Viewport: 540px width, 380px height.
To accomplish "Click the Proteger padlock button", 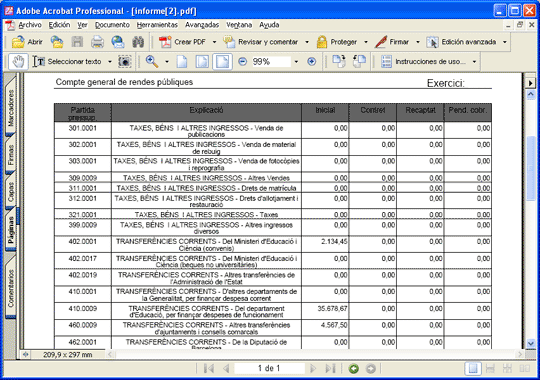I will click(x=337, y=42).
